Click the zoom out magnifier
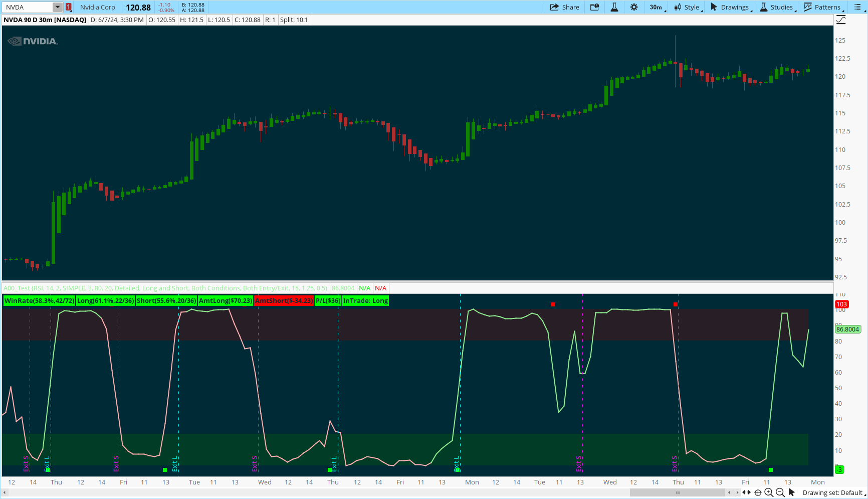Screen dimensions: 868x499 (x=780, y=492)
